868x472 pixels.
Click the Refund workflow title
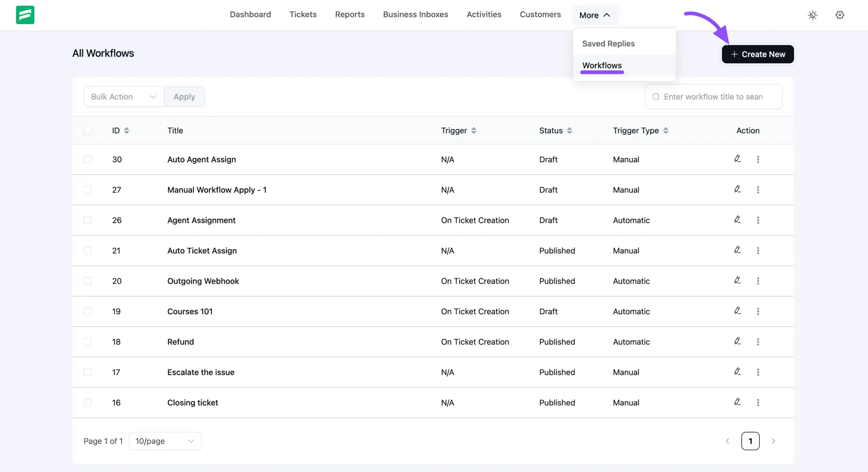click(x=181, y=342)
